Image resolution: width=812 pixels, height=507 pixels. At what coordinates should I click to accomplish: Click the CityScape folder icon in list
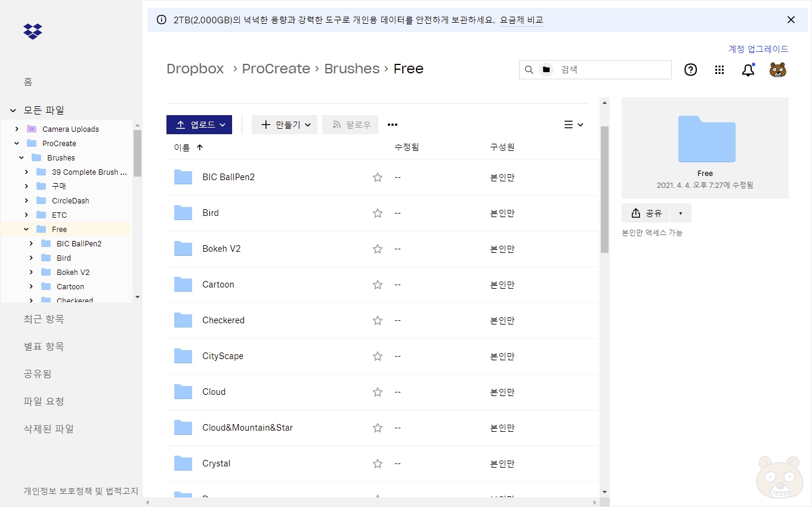point(183,356)
